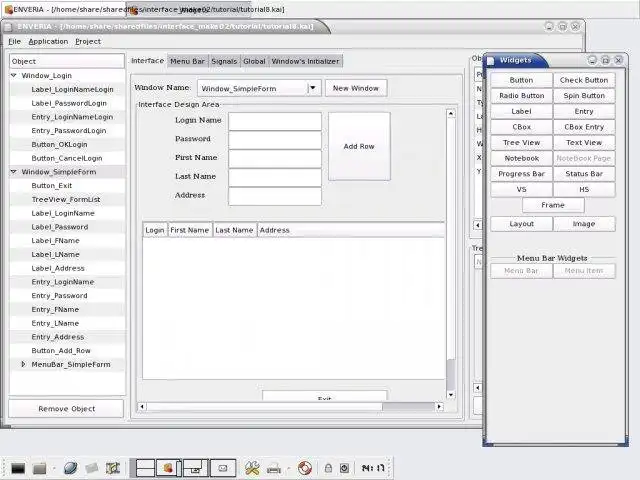
Task: Switch to the first workspace in the pager
Action: click(145, 468)
